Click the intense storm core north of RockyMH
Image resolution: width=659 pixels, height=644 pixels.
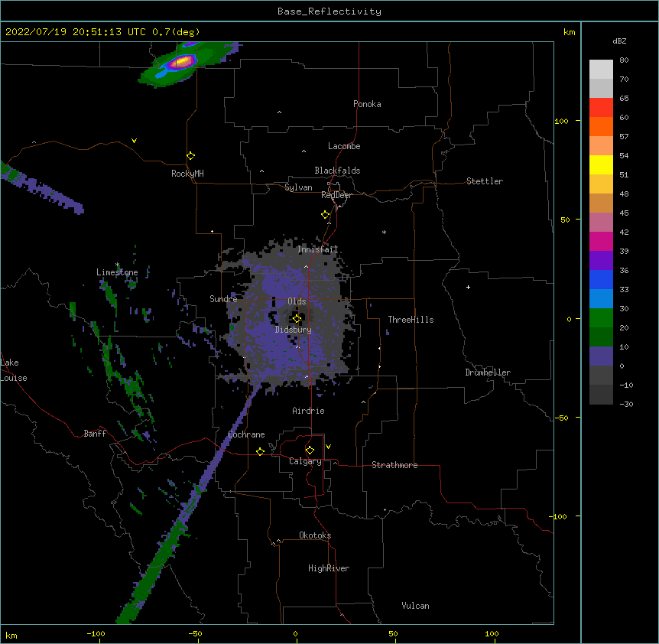(183, 62)
